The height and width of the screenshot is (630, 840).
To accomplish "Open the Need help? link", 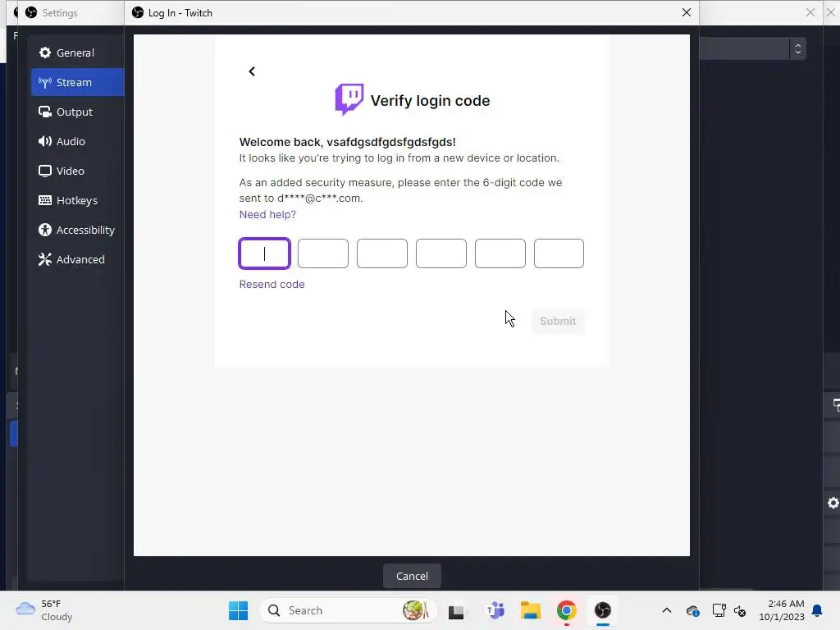I will [x=267, y=214].
